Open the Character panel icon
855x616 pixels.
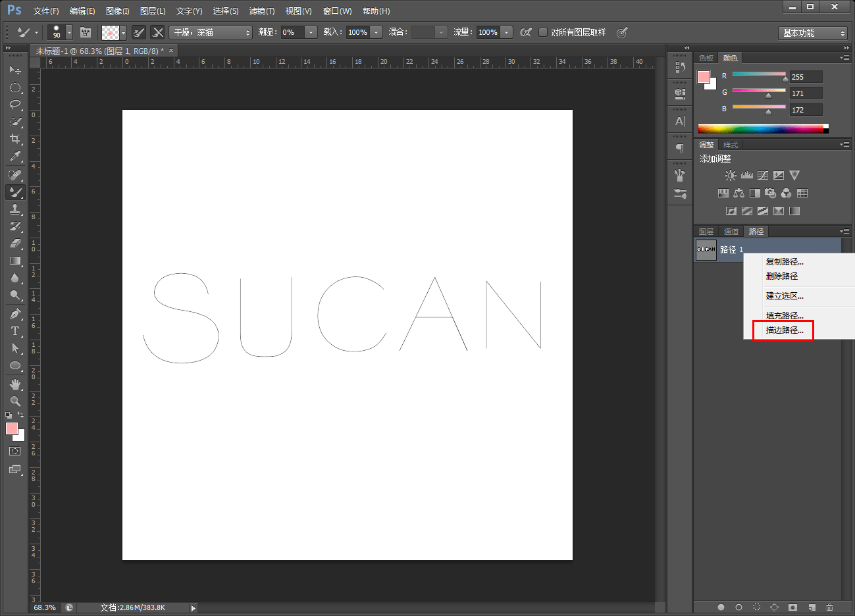[x=680, y=121]
